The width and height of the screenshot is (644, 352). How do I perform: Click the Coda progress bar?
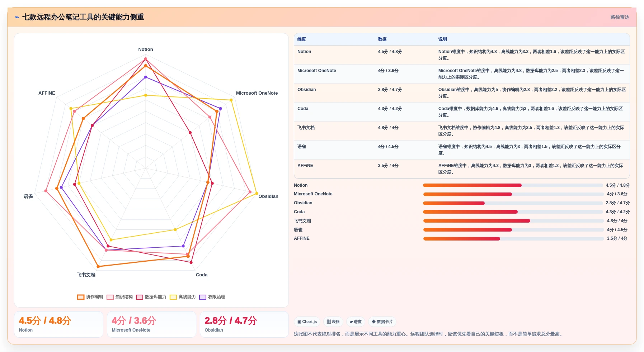(513, 212)
